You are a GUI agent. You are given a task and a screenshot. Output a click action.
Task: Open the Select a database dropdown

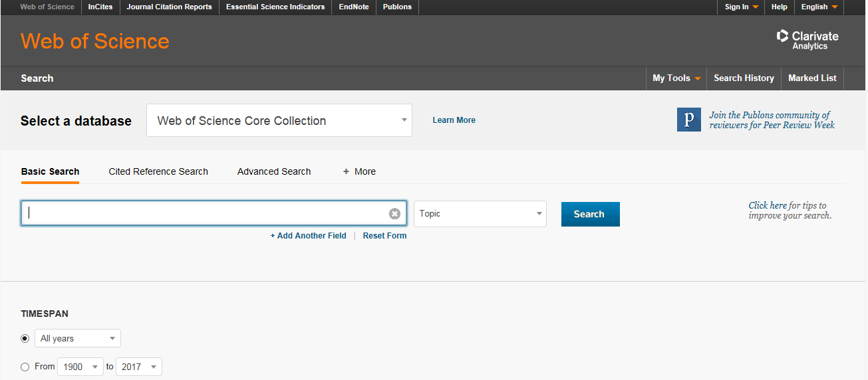tap(279, 120)
